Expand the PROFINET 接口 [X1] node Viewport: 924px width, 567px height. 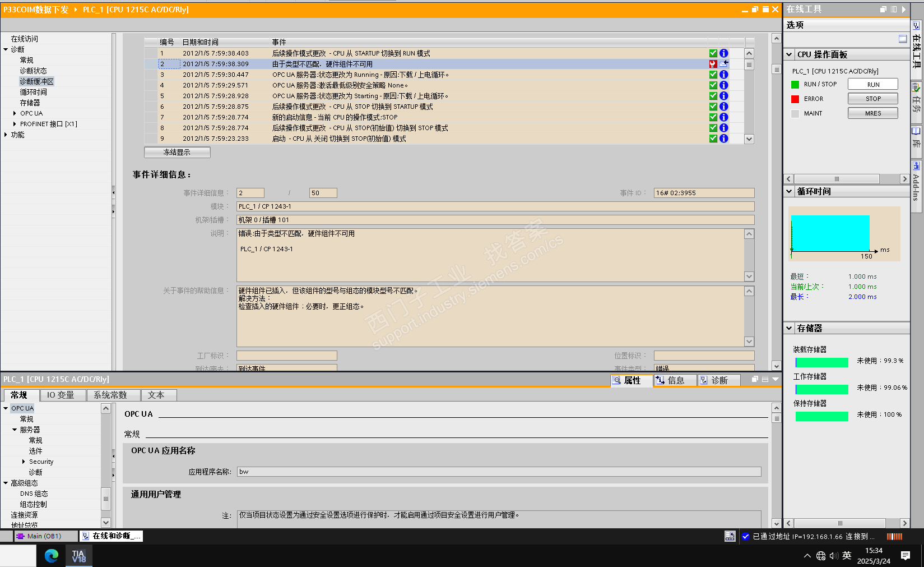(15, 124)
